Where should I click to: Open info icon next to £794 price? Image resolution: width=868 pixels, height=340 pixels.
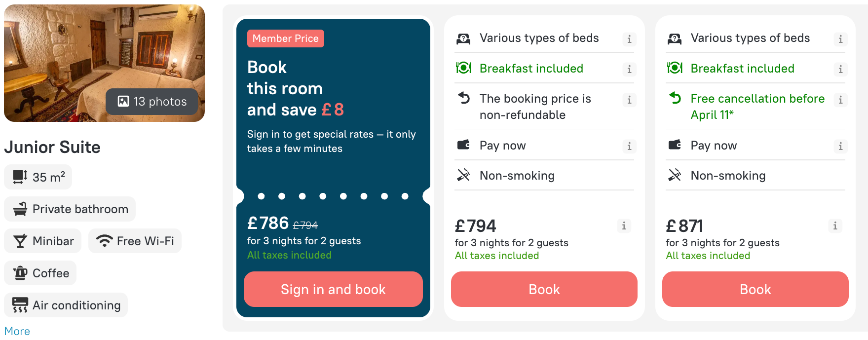624,226
